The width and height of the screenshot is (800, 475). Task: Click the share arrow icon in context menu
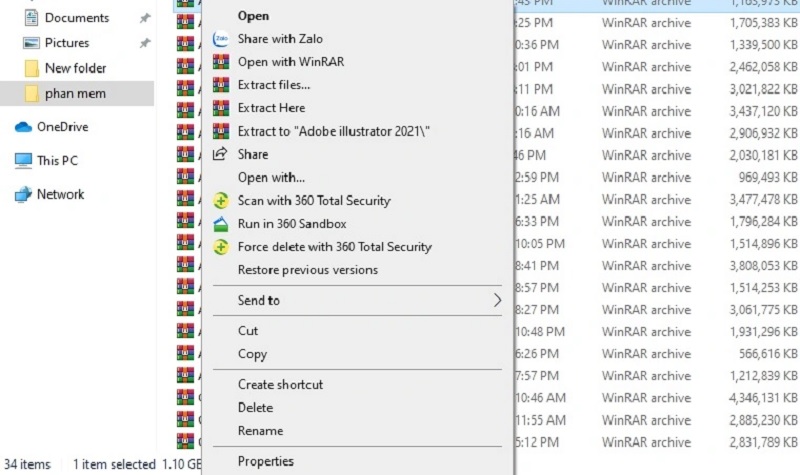221,154
